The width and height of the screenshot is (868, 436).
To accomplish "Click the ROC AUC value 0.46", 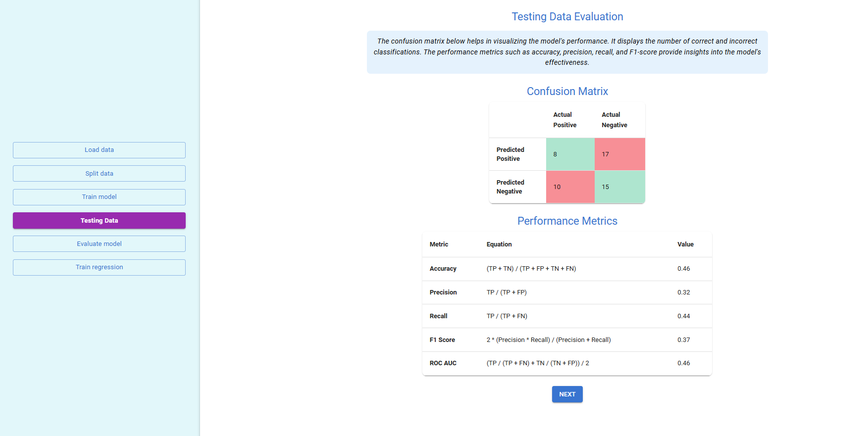I will 684,363.
